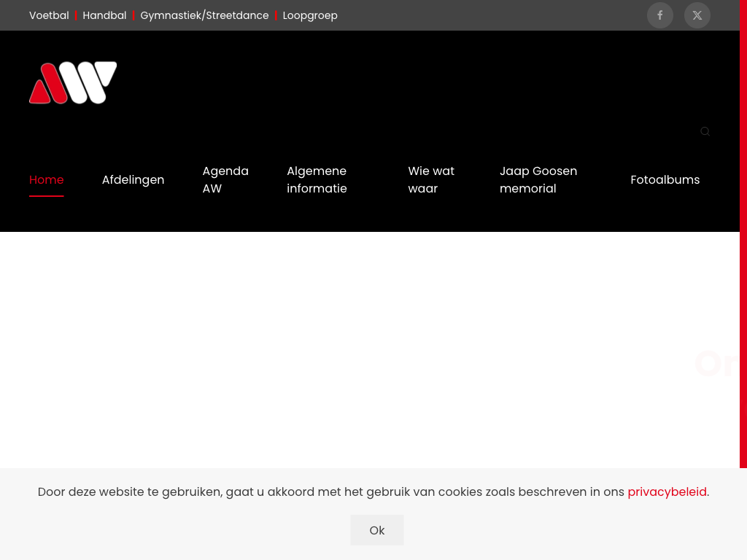Open the privacybeleid link

click(x=667, y=491)
